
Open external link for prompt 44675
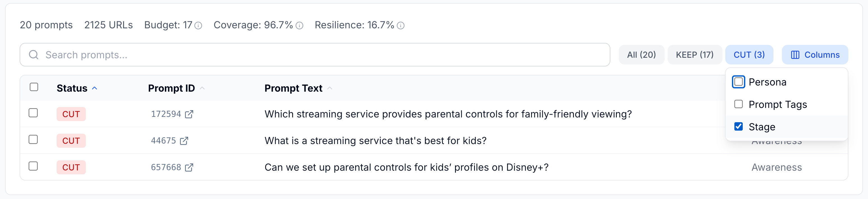184,141
